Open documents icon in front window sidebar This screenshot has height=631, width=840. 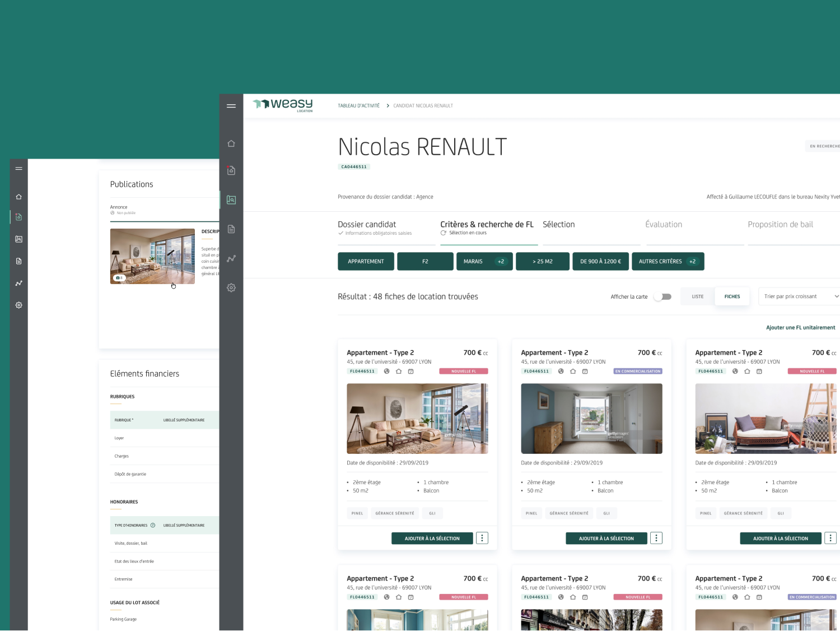click(231, 229)
